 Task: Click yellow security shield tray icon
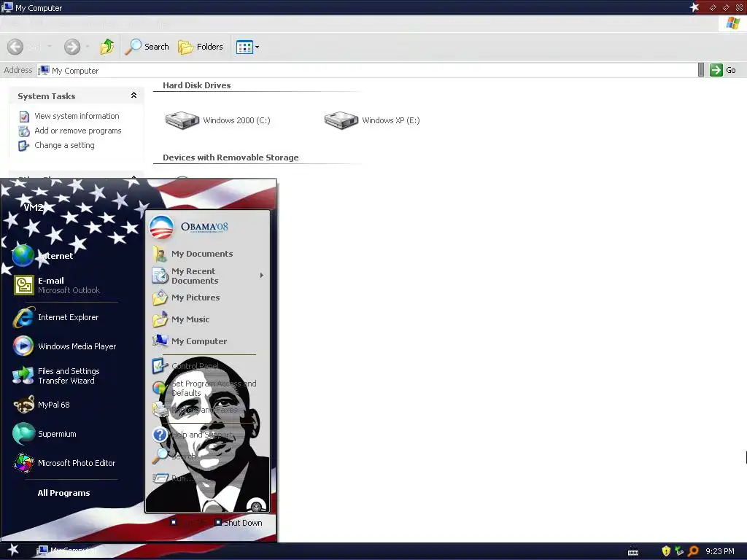[x=666, y=551]
